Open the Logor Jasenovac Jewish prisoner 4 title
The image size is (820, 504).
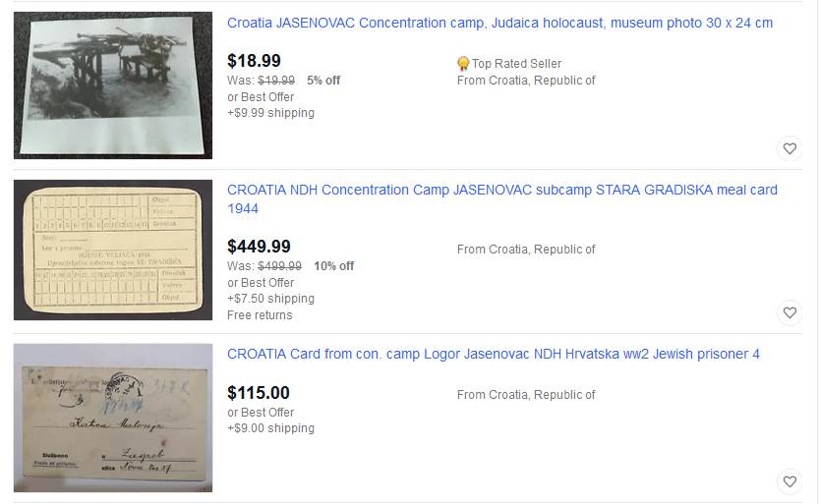(x=493, y=354)
